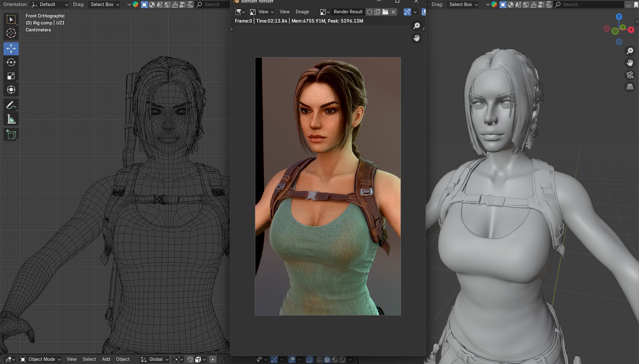This screenshot has width=639, height=364.
Task: Toggle X-ray mode in bottom header
Action: point(309,359)
